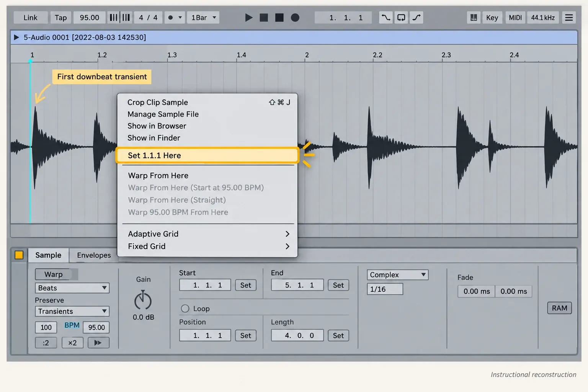Open the Transients preserve dropdown

pyautogui.click(x=72, y=311)
